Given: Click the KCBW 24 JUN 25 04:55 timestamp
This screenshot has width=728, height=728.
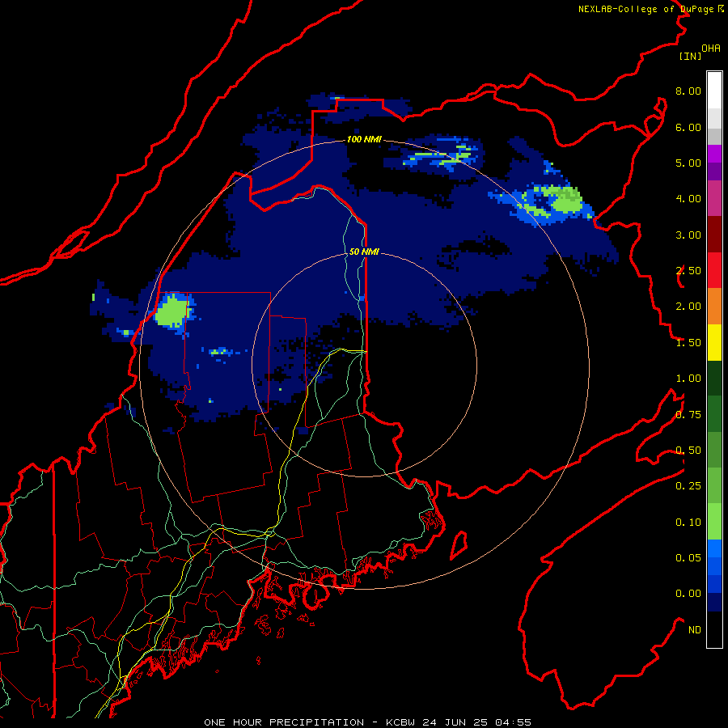Looking at the screenshot, I should point(459,722).
